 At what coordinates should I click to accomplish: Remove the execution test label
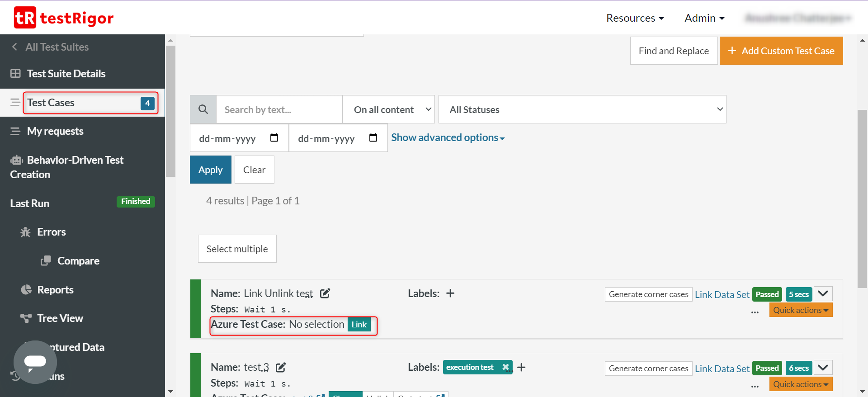tap(505, 367)
